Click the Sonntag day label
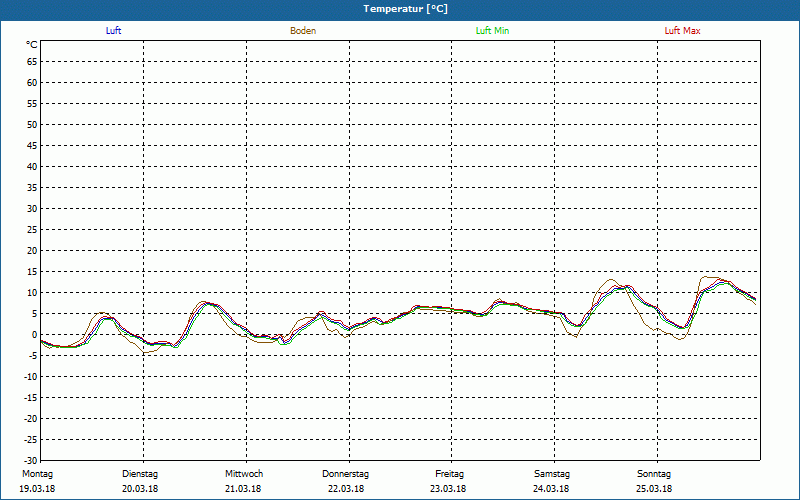The width and height of the screenshot is (800, 500). (x=654, y=474)
